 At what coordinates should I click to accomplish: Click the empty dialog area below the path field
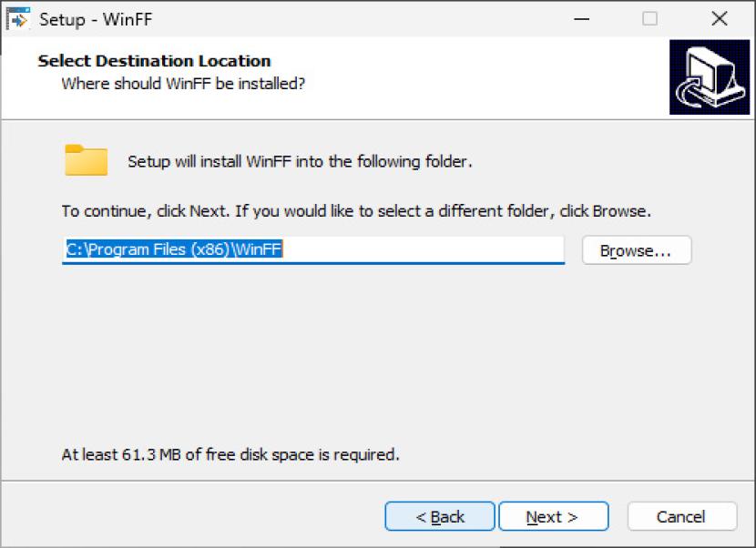pos(378,355)
